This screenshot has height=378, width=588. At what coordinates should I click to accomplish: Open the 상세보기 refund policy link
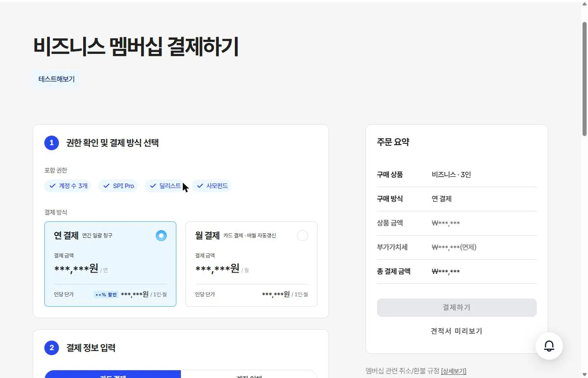pos(454,371)
